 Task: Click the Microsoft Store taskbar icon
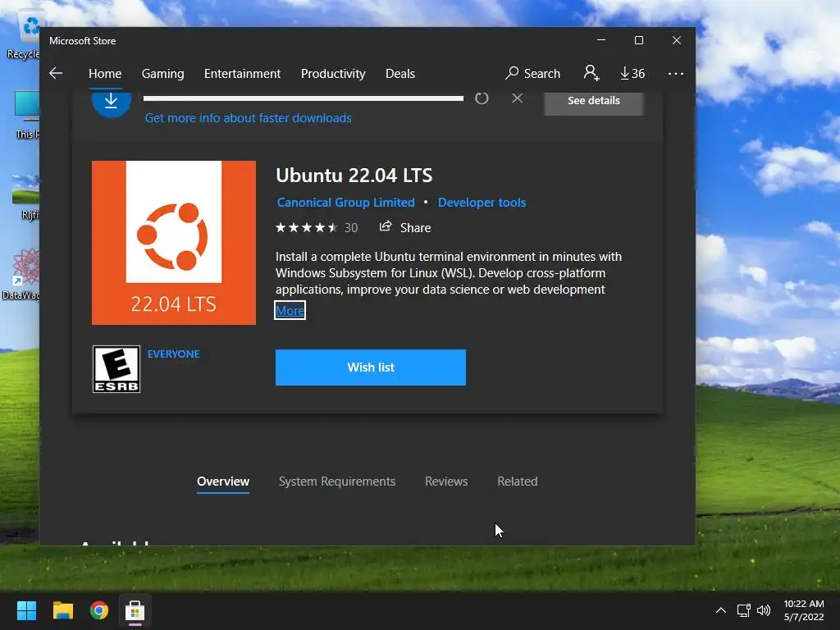point(135,610)
